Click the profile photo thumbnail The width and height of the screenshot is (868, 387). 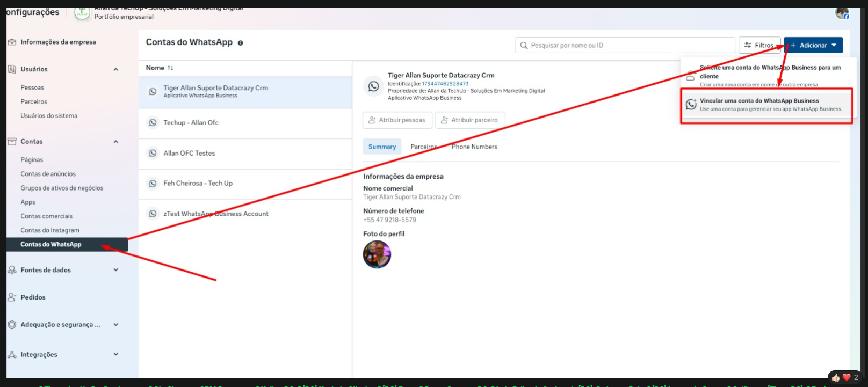[x=377, y=254]
